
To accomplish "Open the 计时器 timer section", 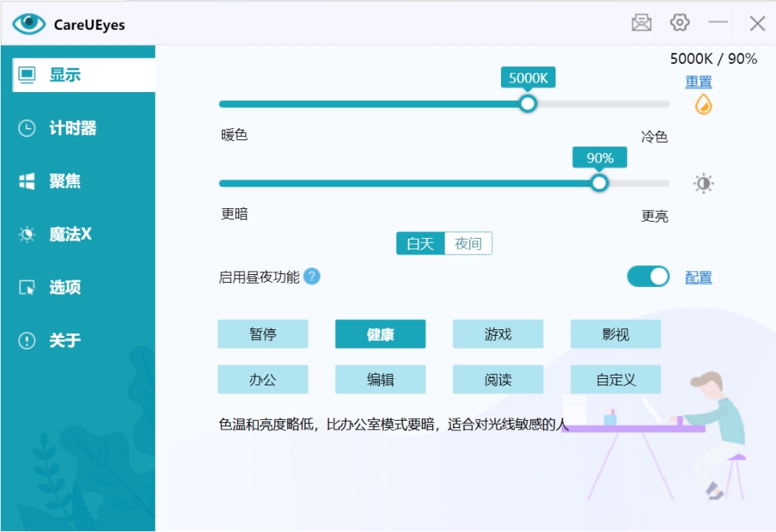I will point(72,128).
